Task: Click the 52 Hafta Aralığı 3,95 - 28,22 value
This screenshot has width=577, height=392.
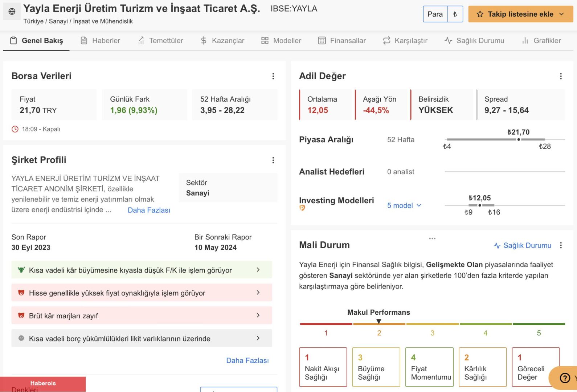Action: click(x=222, y=110)
